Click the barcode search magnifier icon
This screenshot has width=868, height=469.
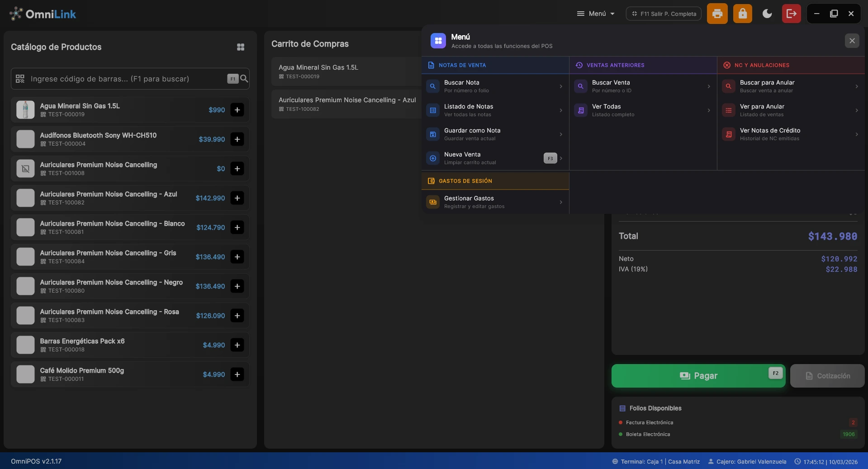(x=244, y=79)
